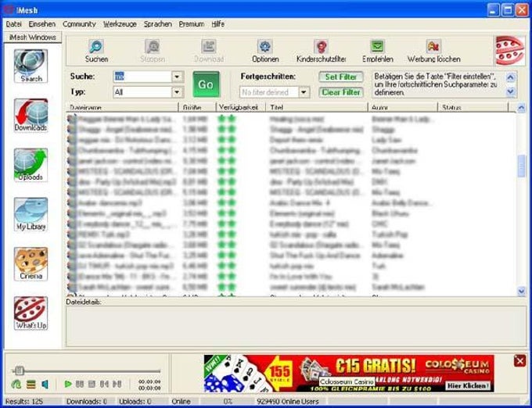Close the advertisement banner with the red X
Viewport: 532px width, 408px height.
(519, 360)
